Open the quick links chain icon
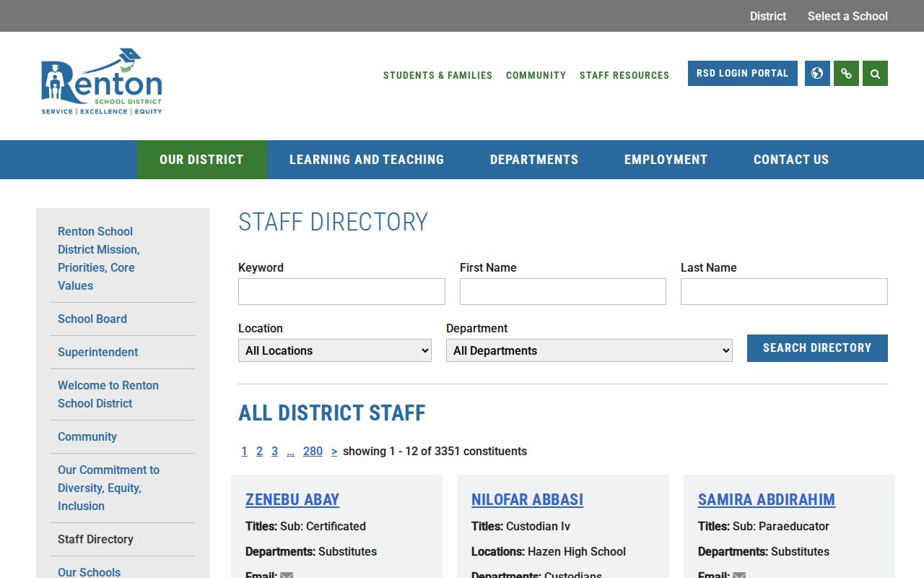Image resolution: width=924 pixels, height=578 pixels. click(846, 73)
